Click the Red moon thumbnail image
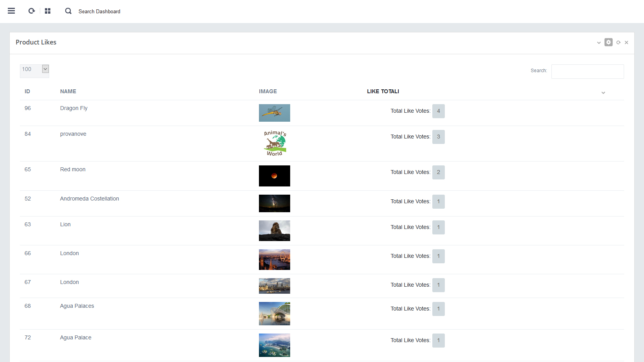The width and height of the screenshot is (644, 362). coord(274,176)
